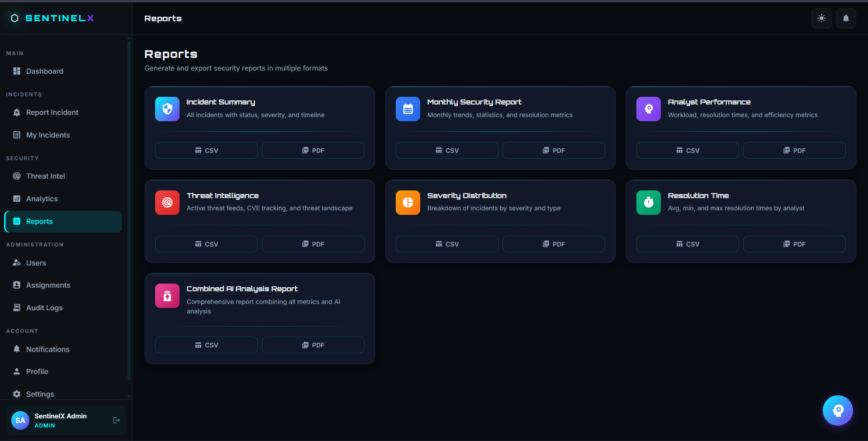The width and height of the screenshot is (868, 441).
Task: Go to Assignments in the sidebar
Action: click(x=63, y=285)
